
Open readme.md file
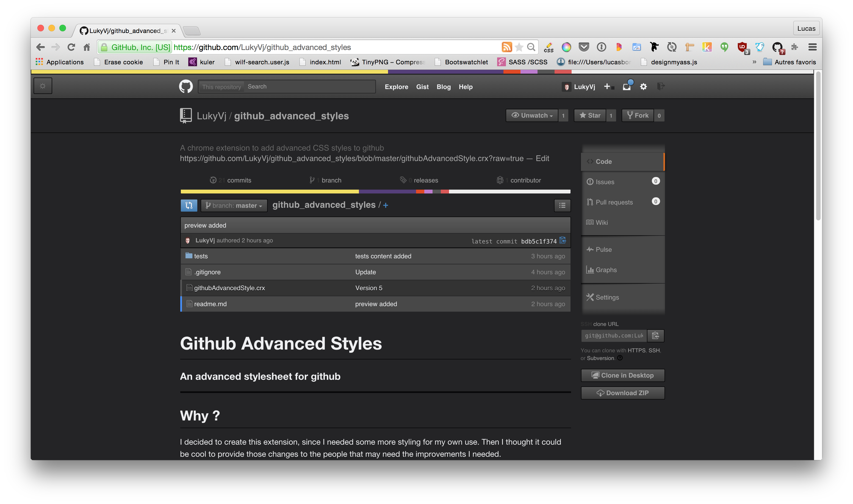click(210, 304)
